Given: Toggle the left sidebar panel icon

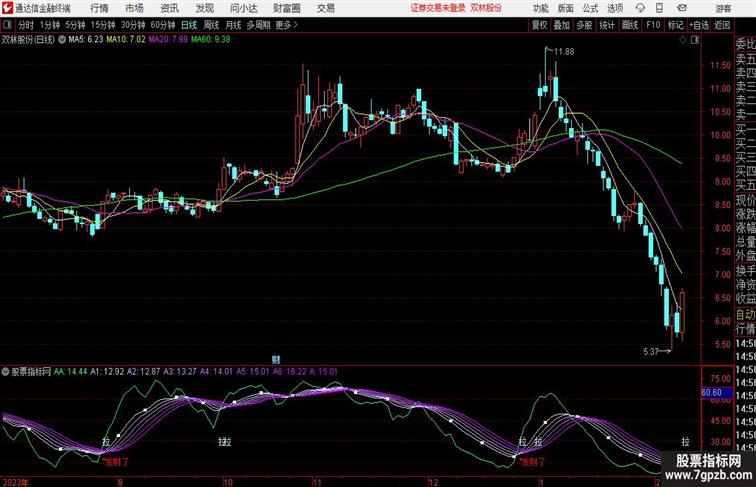Looking at the screenshot, I should [x=7, y=25].
